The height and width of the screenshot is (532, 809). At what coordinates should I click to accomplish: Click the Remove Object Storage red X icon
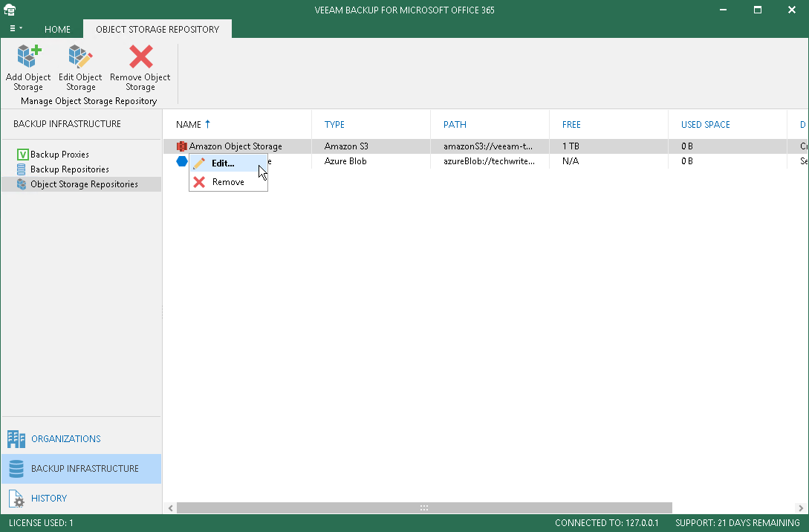click(x=141, y=56)
